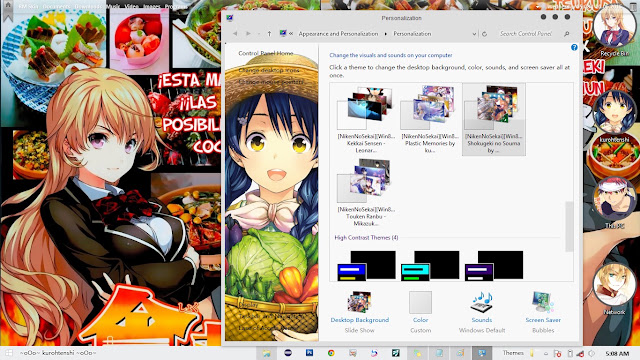Go back using the Back arrow

(235, 34)
